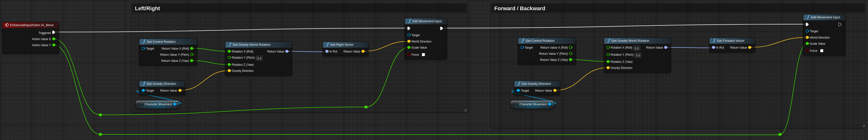Click Target pin on Forward / Backward Add Movement Input
This screenshot has width=868, height=140.
807,31
